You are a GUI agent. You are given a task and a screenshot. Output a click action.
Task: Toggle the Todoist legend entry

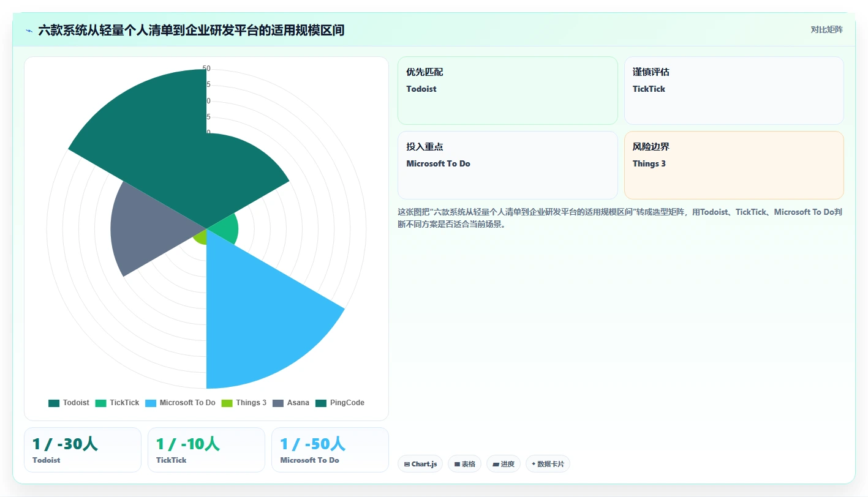(69, 403)
